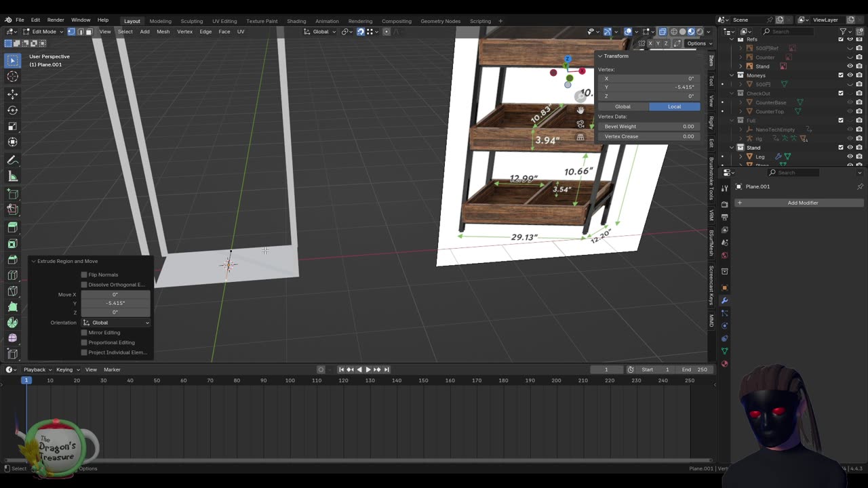
Task: Toggle Moneys collection viewport visibility
Action: click(850, 75)
